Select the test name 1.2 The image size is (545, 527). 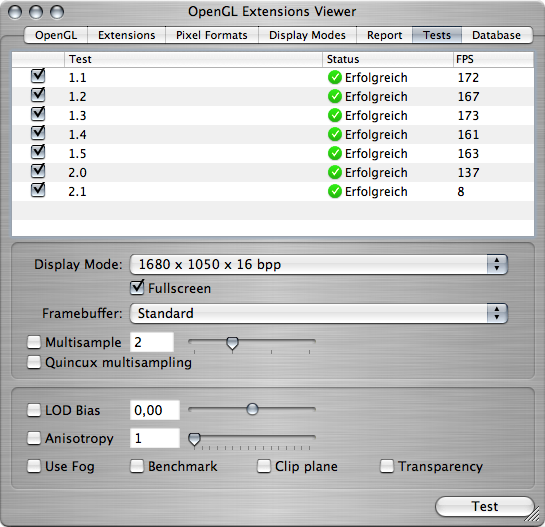[x=78, y=96]
